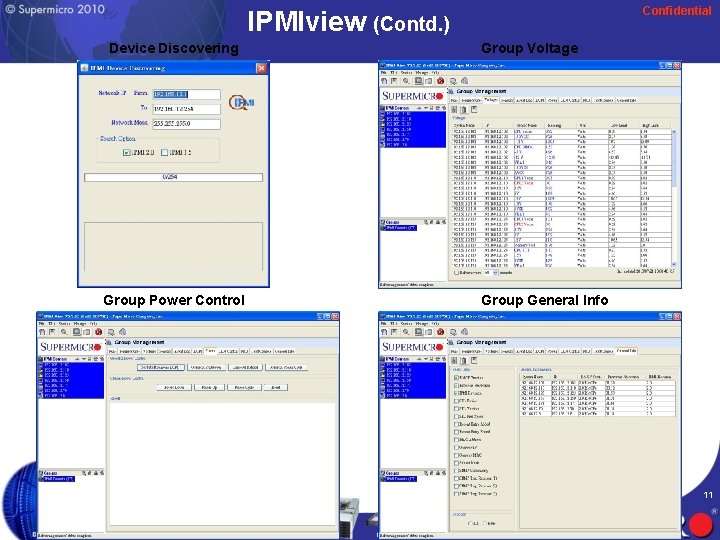720x540 pixels.
Task: Click the Power Down button in Group Power Control
Action: pos(174,388)
